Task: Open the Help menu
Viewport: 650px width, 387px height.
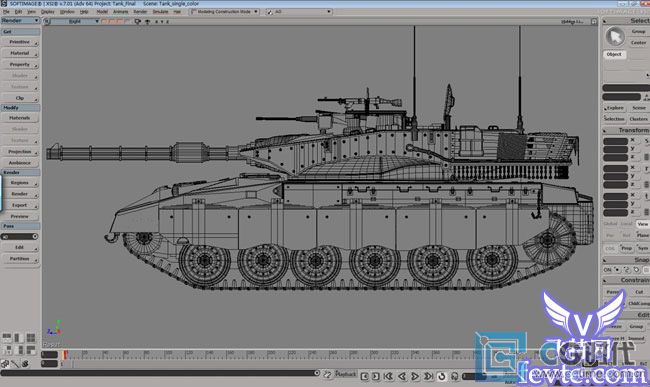Action: [84, 12]
